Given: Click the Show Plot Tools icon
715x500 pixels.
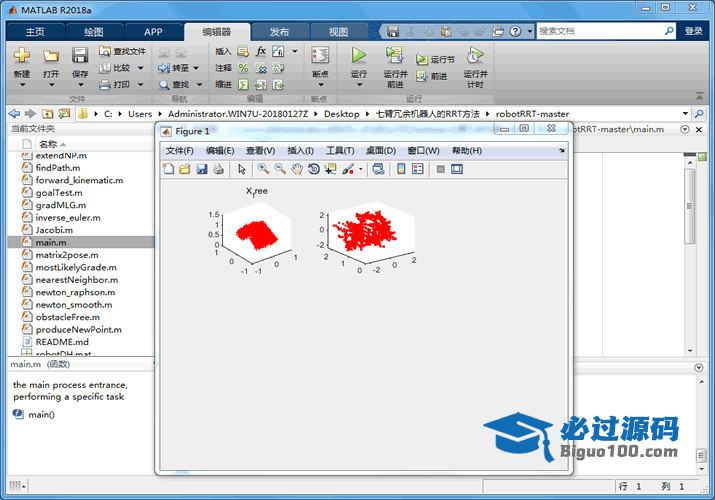Looking at the screenshot, I should click(x=457, y=169).
